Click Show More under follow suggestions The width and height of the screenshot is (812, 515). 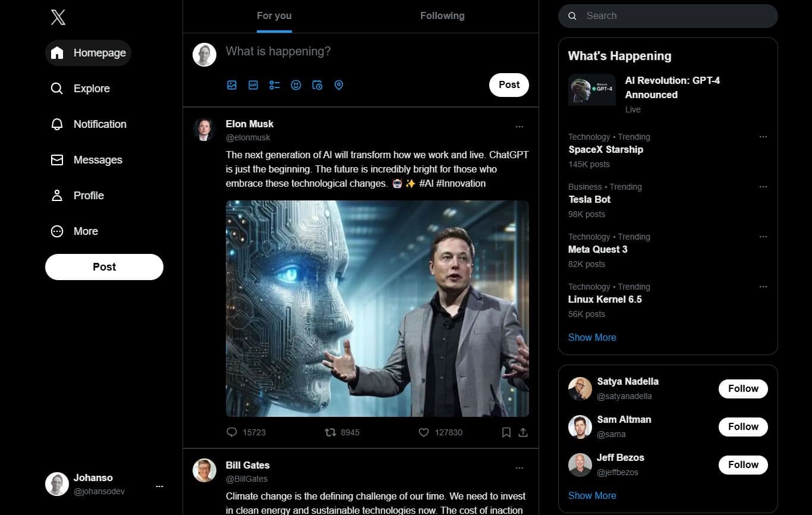click(592, 495)
